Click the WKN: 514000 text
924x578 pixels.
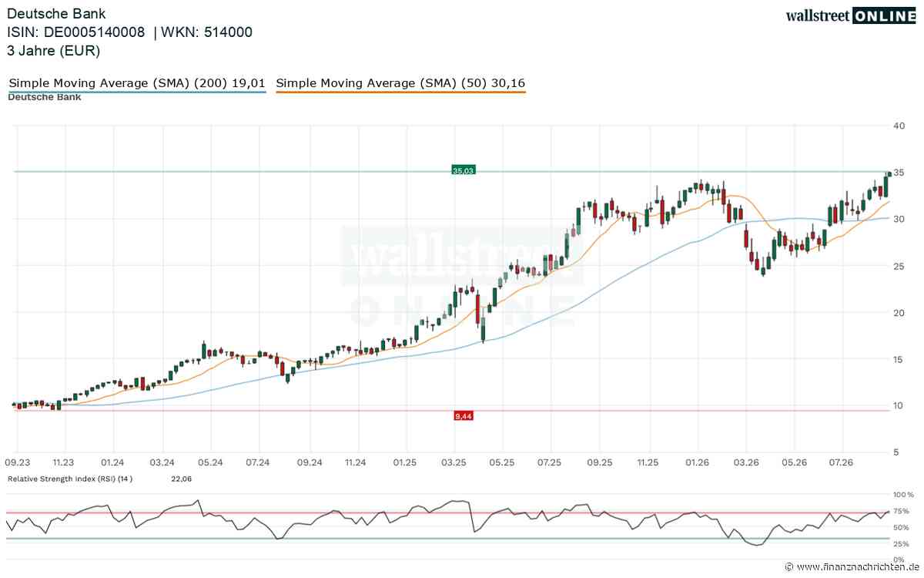click(x=208, y=32)
